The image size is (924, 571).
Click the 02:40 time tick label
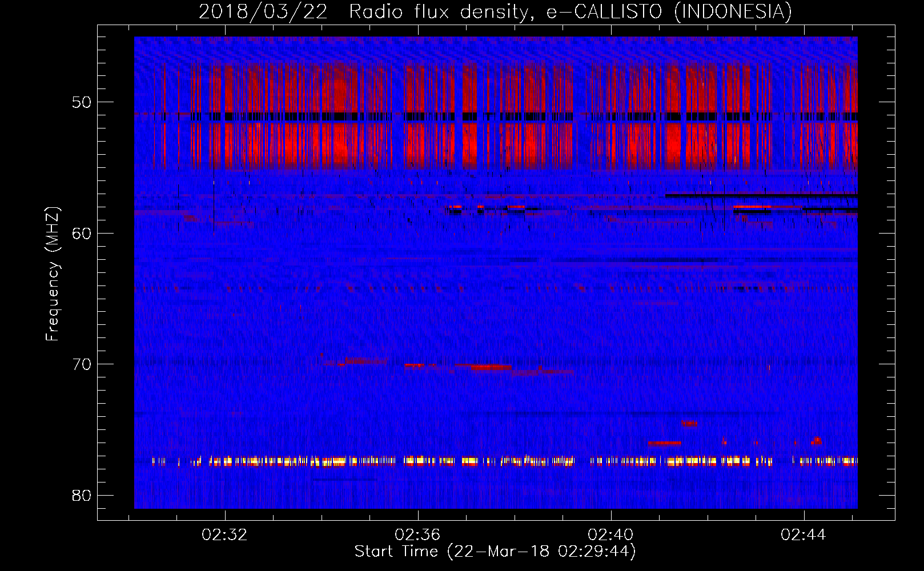[610, 534]
